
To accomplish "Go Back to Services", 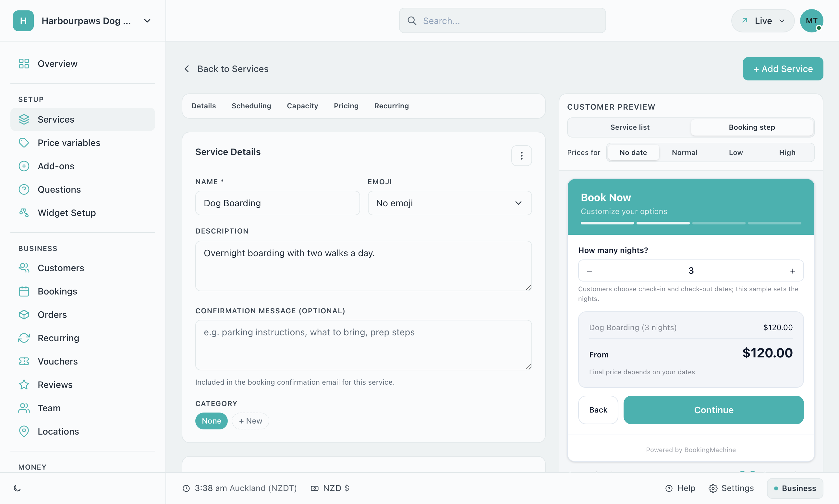I will pyautogui.click(x=226, y=69).
